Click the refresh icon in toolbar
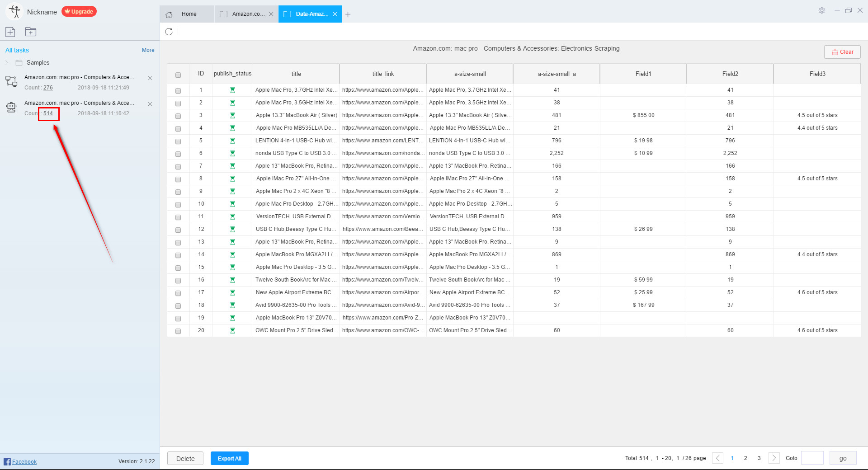 click(169, 32)
